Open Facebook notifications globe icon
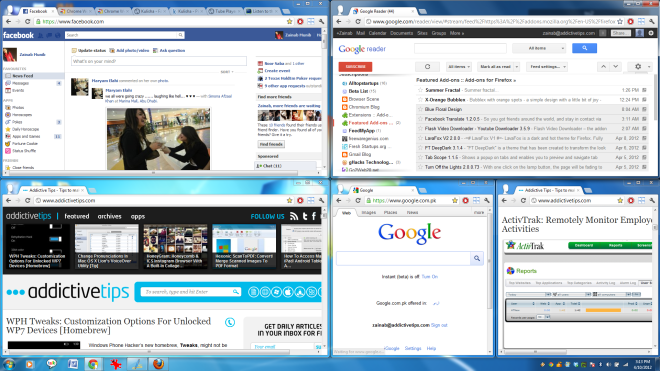The height and width of the screenshot is (371, 660). click(x=58, y=35)
